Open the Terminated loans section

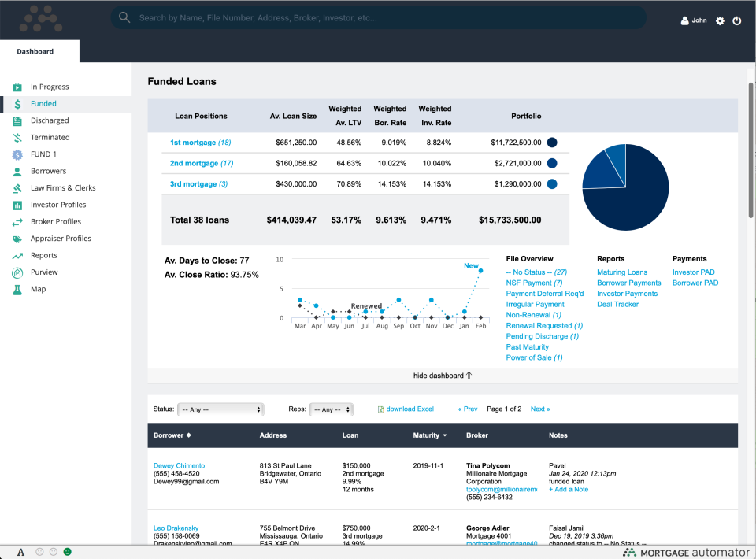coord(16,137)
